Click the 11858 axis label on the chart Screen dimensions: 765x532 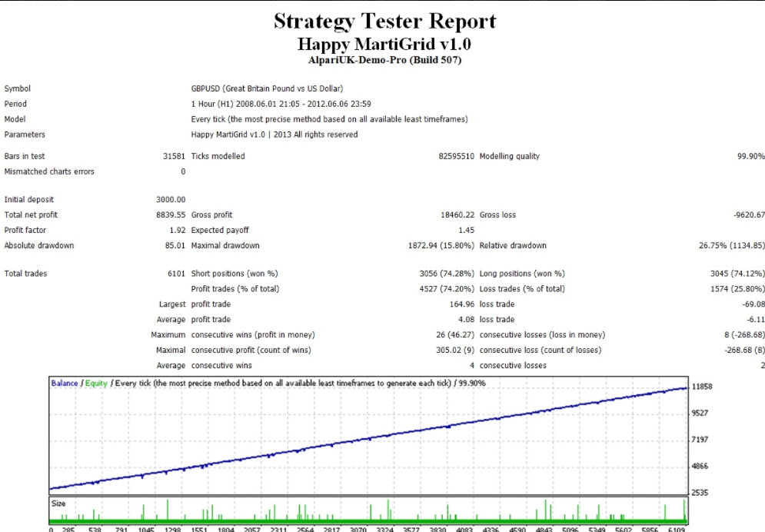coord(702,387)
